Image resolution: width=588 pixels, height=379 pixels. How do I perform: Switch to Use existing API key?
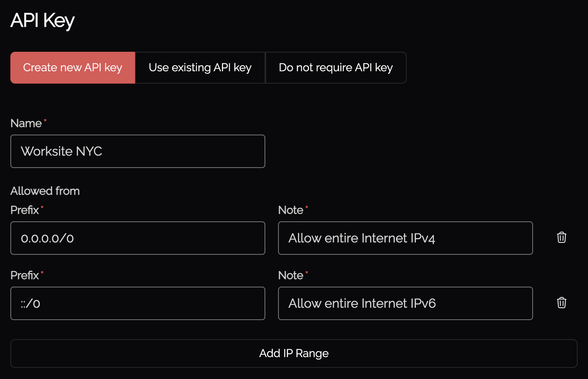pos(200,68)
